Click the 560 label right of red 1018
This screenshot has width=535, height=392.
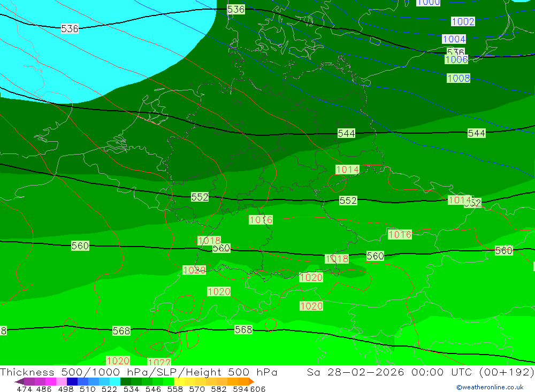click(376, 256)
